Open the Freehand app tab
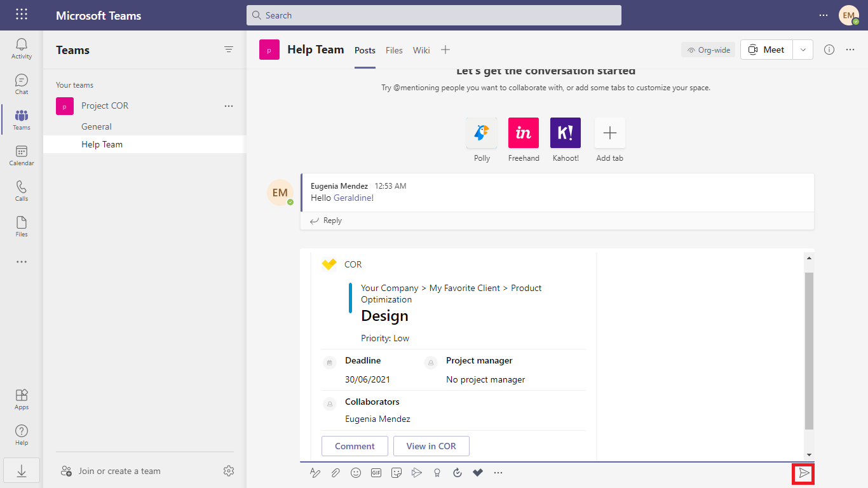This screenshot has height=488, width=868. click(524, 140)
